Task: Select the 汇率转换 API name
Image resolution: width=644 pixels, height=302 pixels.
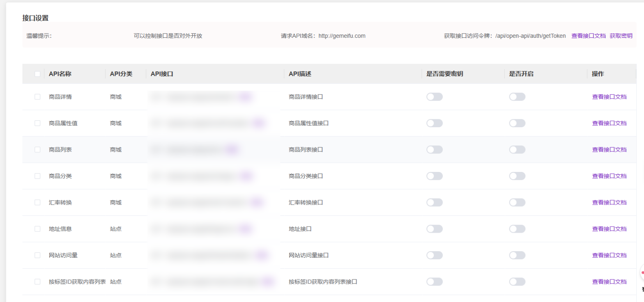Action: (x=60, y=202)
